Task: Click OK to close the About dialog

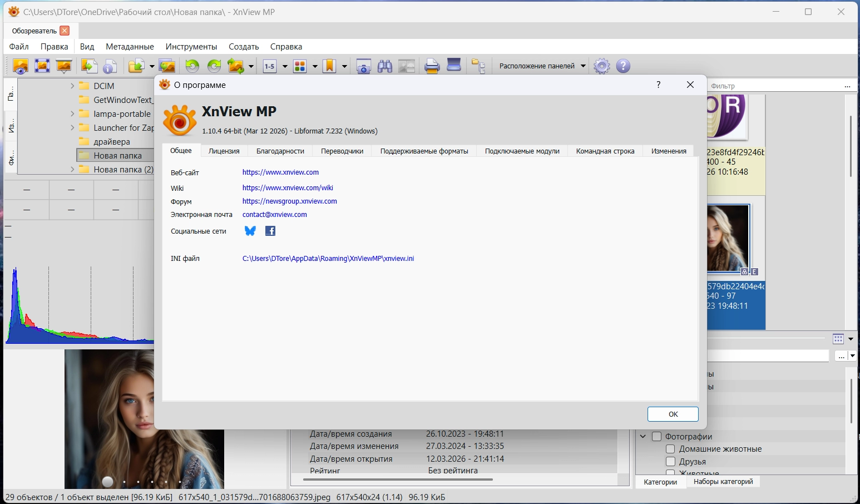Action: click(x=673, y=414)
